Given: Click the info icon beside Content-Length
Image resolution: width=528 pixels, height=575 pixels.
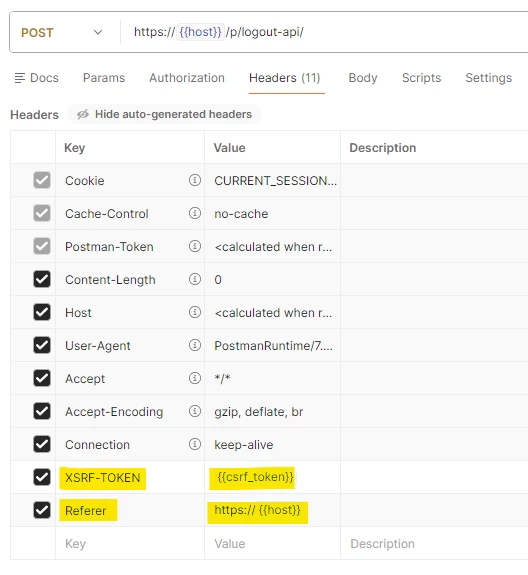Looking at the screenshot, I should (x=195, y=279).
